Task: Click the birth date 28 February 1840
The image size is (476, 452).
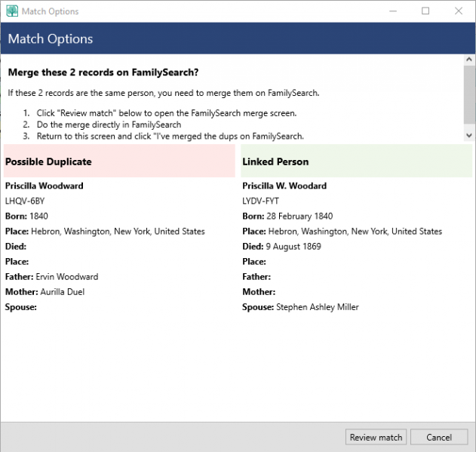Action: click(x=299, y=217)
